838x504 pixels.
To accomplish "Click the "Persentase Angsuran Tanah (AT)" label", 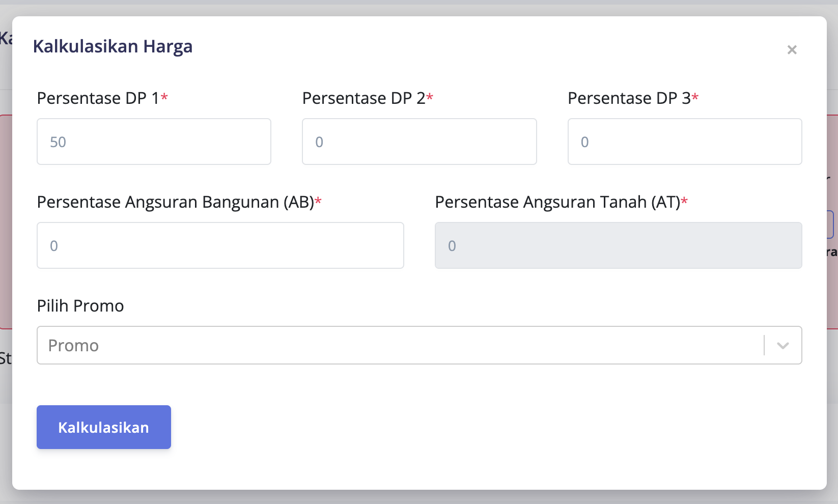I will coord(557,202).
